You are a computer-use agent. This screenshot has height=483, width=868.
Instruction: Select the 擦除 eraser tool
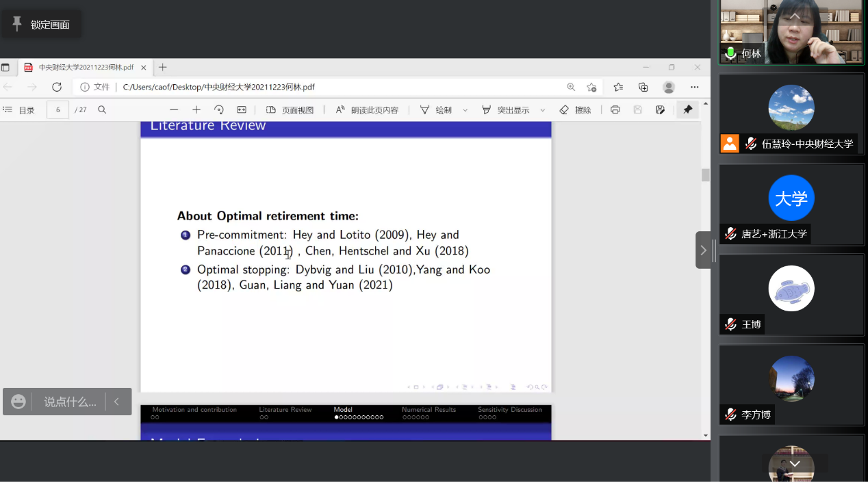(x=575, y=110)
